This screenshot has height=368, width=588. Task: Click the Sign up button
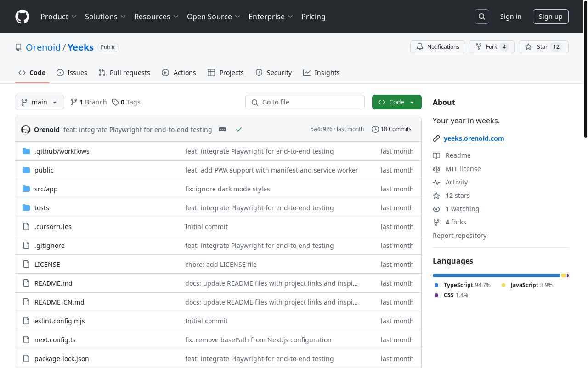(x=550, y=17)
